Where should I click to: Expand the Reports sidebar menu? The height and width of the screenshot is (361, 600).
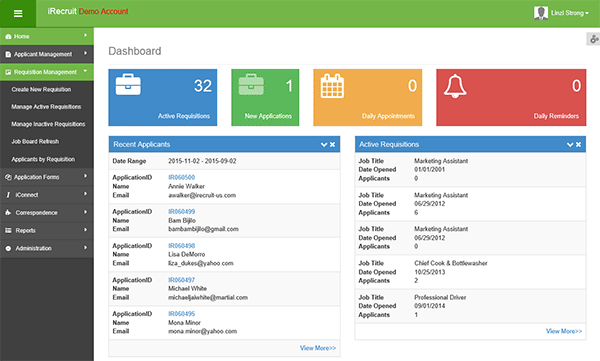tap(47, 230)
